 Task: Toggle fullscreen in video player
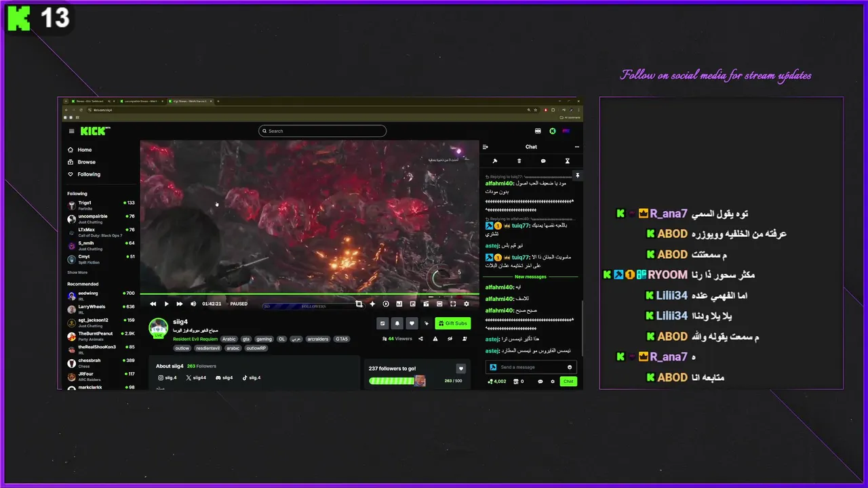tap(453, 304)
